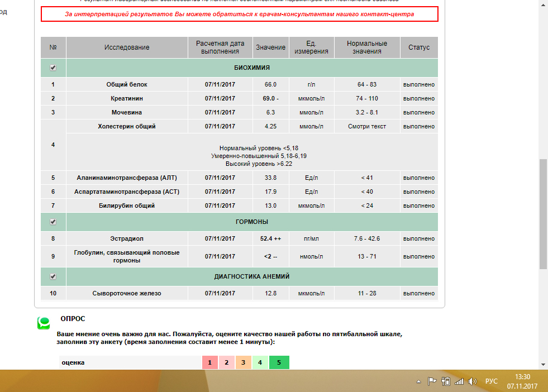Click the Эстрадиол test row name
The image size is (548, 392).
click(127, 238)
